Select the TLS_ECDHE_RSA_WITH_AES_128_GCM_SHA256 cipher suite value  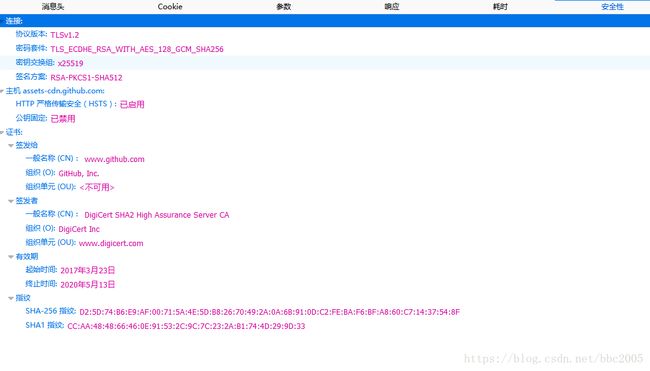[137, 49]
